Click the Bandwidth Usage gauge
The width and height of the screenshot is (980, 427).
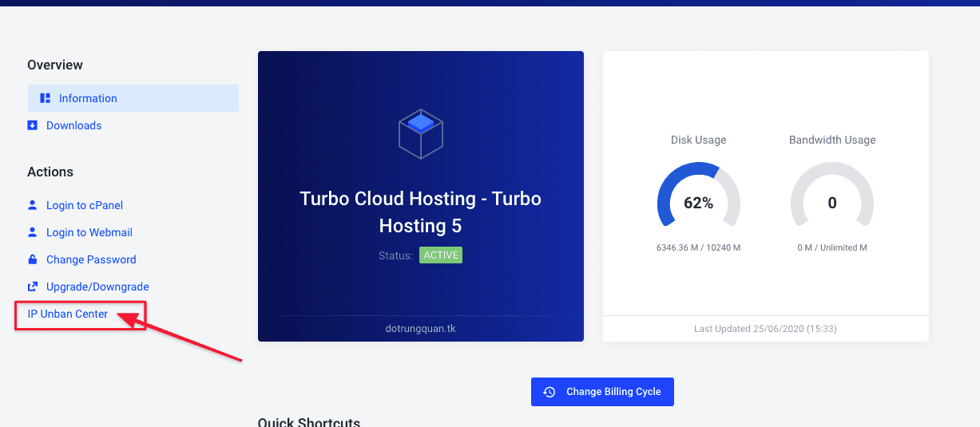coord(831,202)
